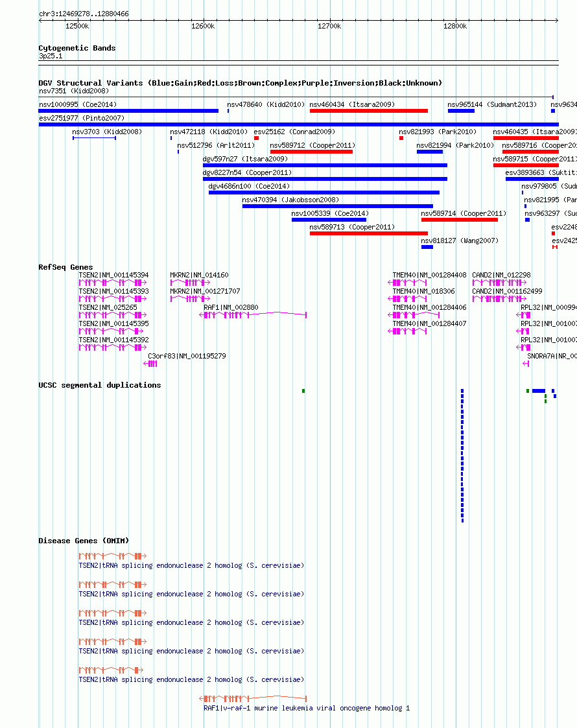Click the chr3:12469278..12880466 region label

pos(84,14)
